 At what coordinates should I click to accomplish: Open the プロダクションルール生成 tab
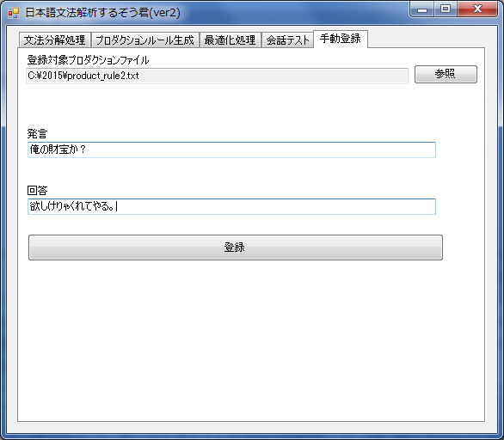pos(145,40)
